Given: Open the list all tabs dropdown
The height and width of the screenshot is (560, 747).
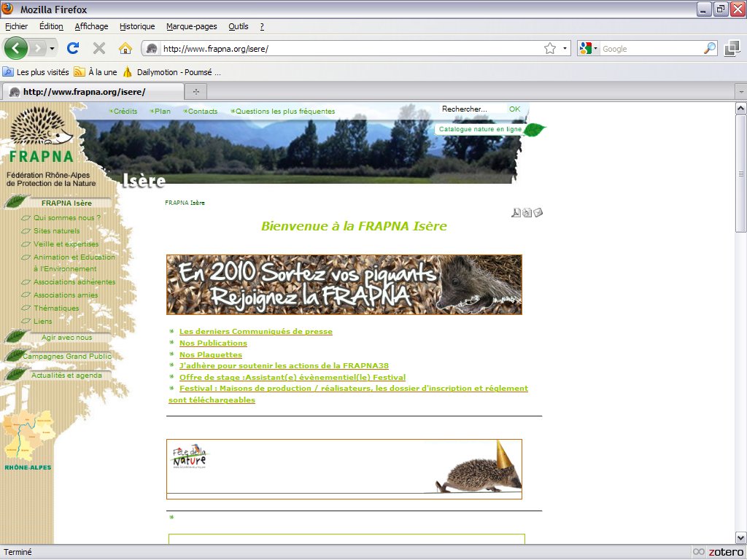Looking at the screenshot, I should coord(740,92).
